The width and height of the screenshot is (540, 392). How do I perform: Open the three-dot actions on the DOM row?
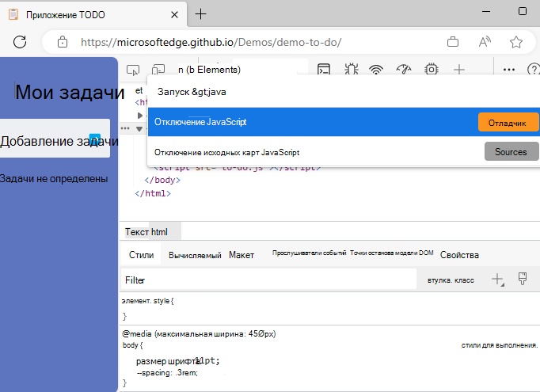pyautogui.click(x=125, y=128)
